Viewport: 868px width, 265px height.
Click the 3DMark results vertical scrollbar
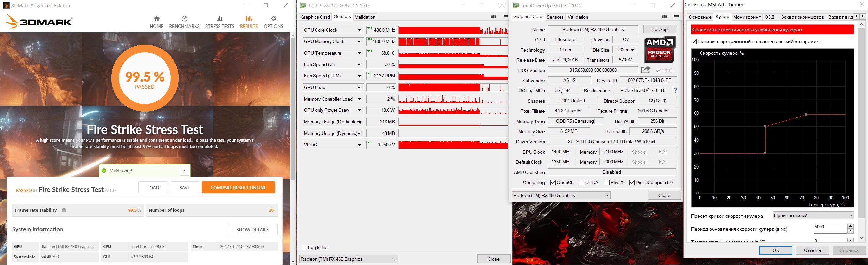tap(293, 109)
